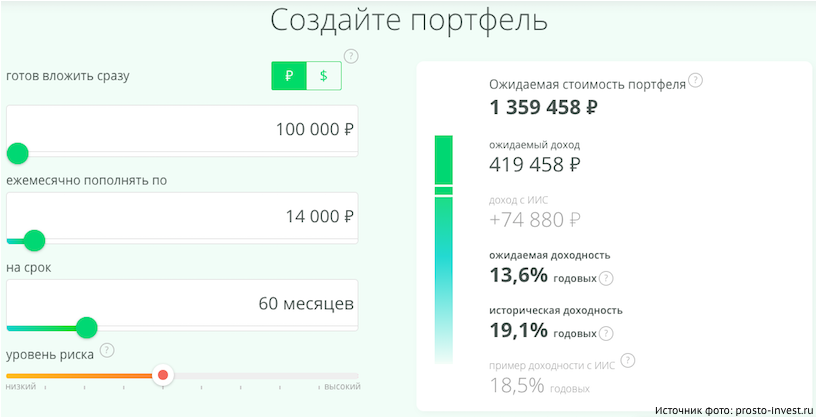817x418 pixels.
Task: Click the доход с ИИС label
Action: click(x=518, y=200)
